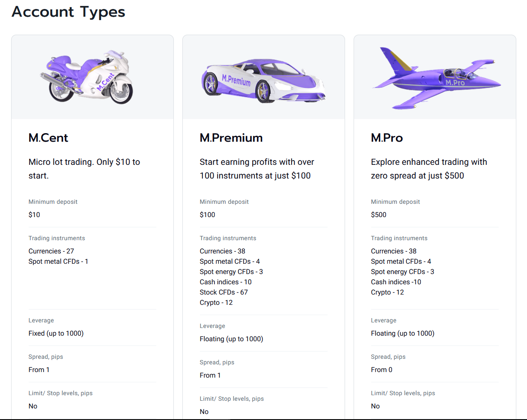Click 'From 0' spread in M.Pro card

382,370
